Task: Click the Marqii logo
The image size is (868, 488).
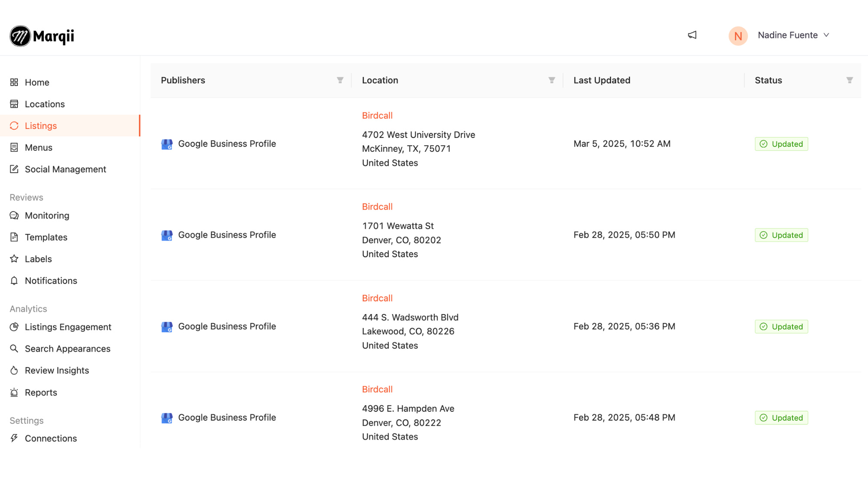Action: (42, 36)
